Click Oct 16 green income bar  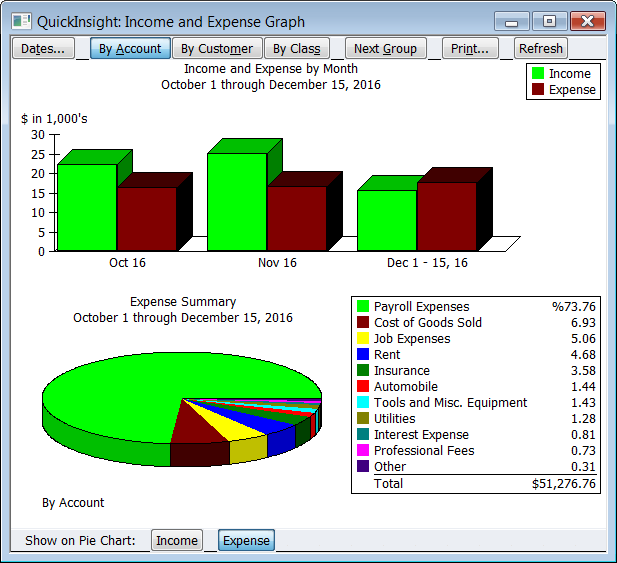(x=87, y=208)
